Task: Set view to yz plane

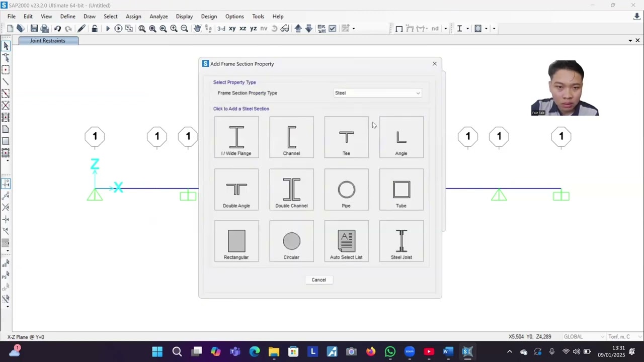Action: coord(254,29)
